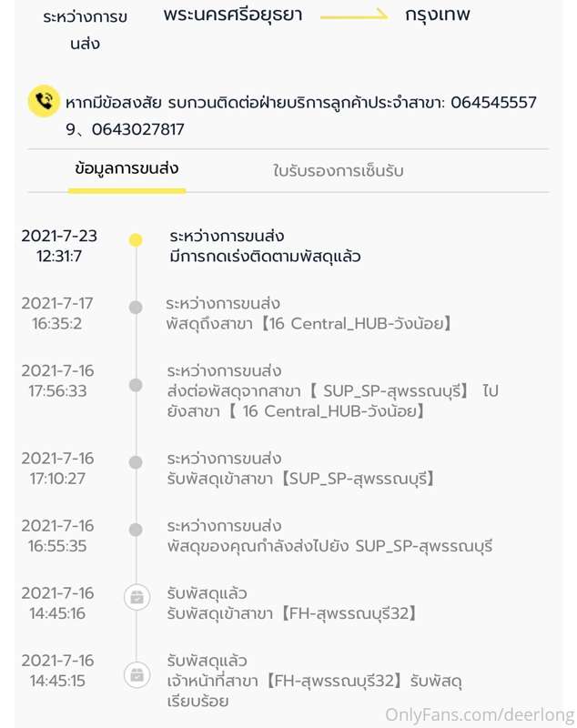
Task: Click the OnlyFans.com/deerlong watermark
Action: tap(480, 715)
